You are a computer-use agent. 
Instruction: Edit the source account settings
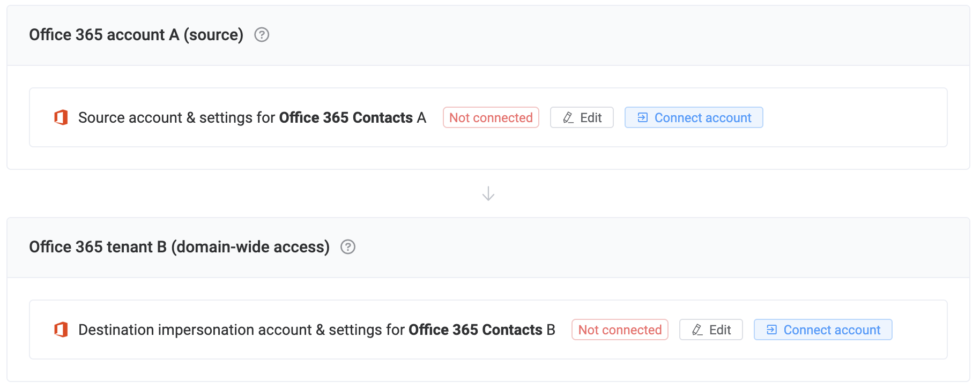pyautogui.click(x=582, y=117)
